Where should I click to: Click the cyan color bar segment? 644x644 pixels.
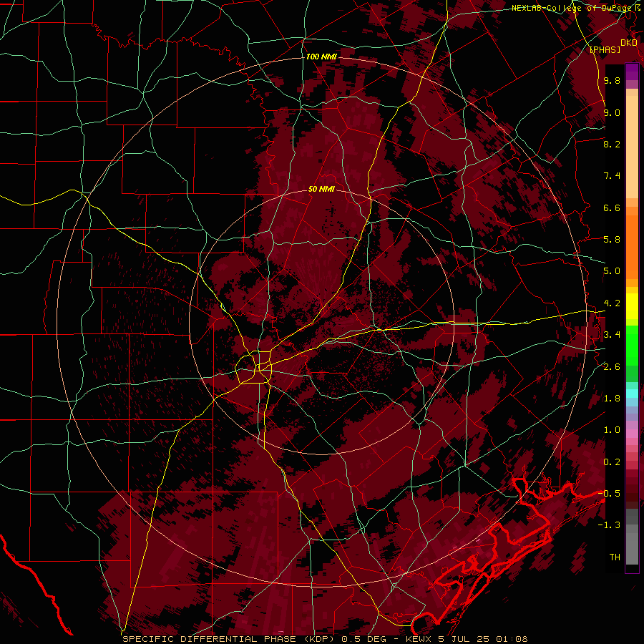click(x=632, y=394)
